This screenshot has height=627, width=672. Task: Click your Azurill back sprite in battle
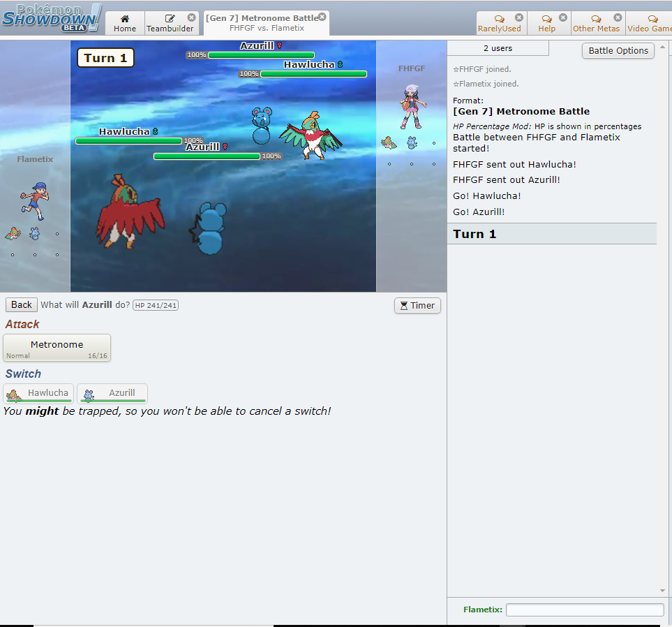tap(209, 228)
